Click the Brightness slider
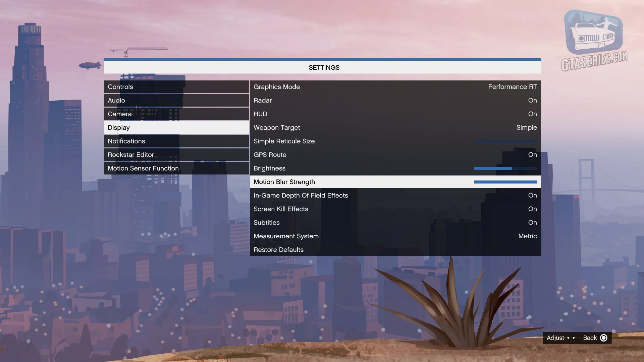 click(x=505, y=168)
